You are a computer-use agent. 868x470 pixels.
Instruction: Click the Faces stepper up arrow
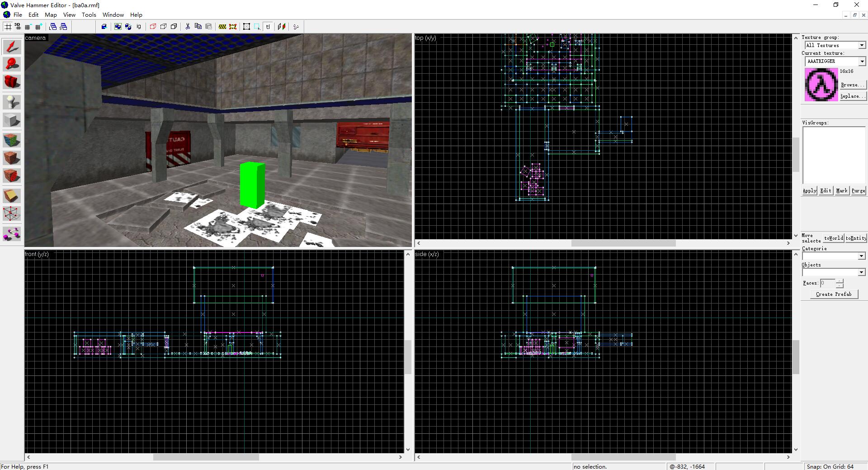(x=840, y=281)
